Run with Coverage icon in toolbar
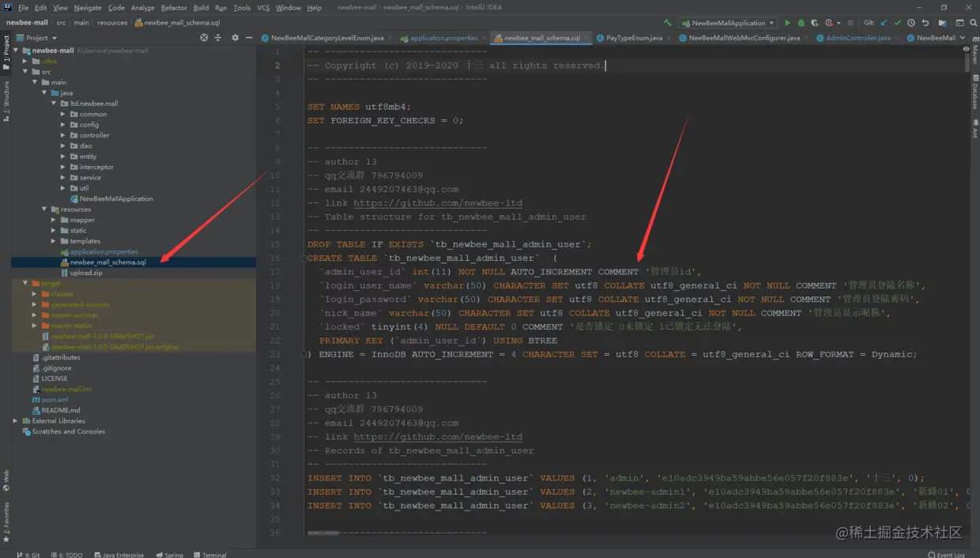The height and width of the screenshot is (558, 980). click(814, 23)
